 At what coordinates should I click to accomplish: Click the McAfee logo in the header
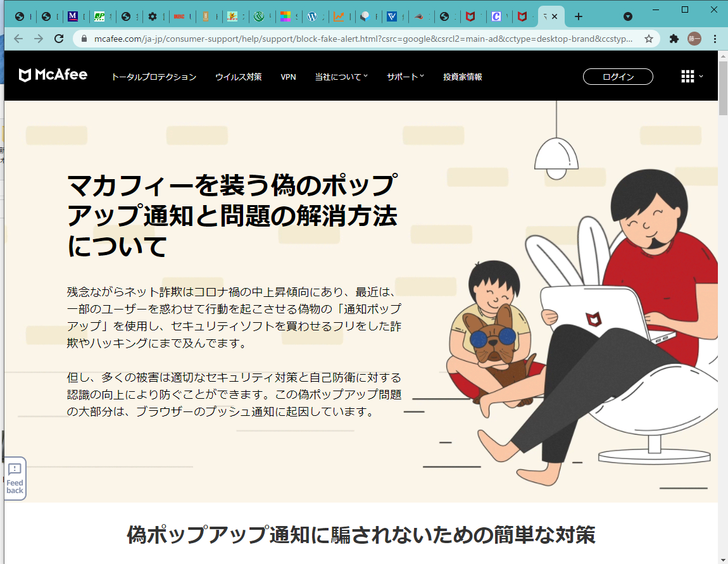coord(53,76)
